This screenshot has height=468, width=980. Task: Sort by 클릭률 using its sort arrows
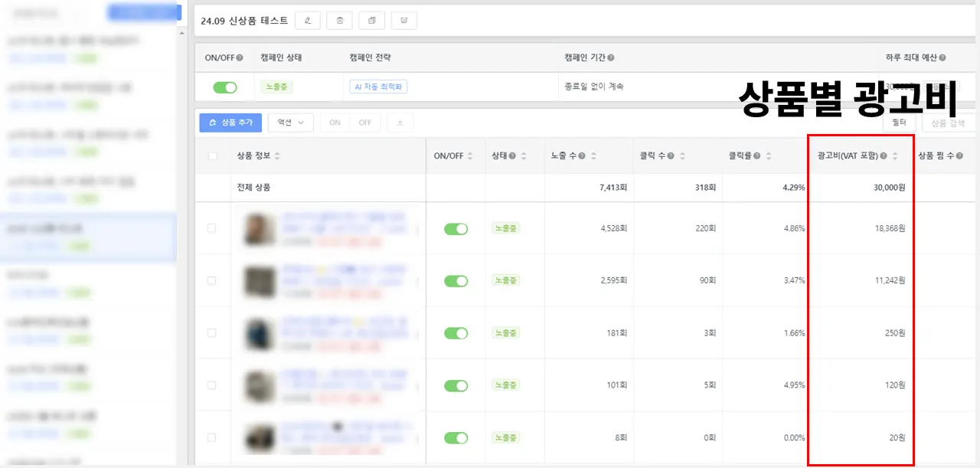coord(767,156)
